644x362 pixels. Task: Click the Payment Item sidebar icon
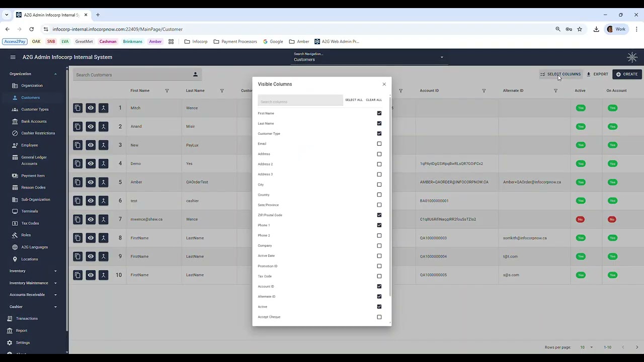[x=15, y=175]
